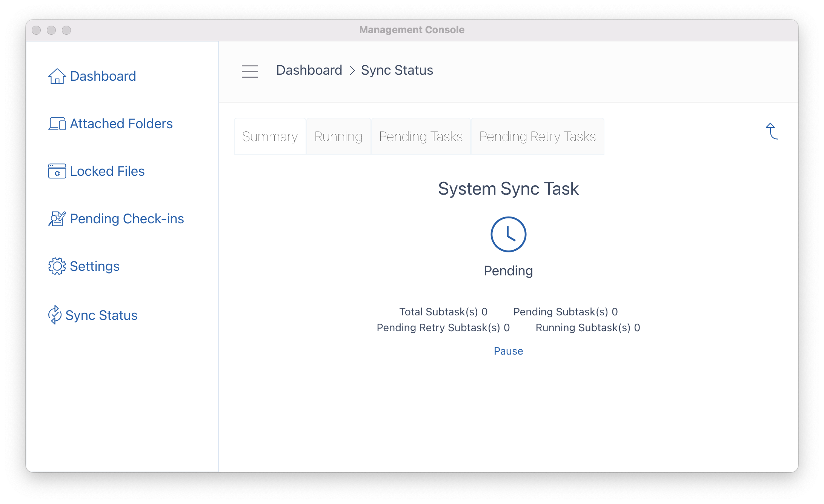Viewport: 824px width, 504px height.
Task: Open the Pending Tasks tab
Action: [x=421, y=137]
